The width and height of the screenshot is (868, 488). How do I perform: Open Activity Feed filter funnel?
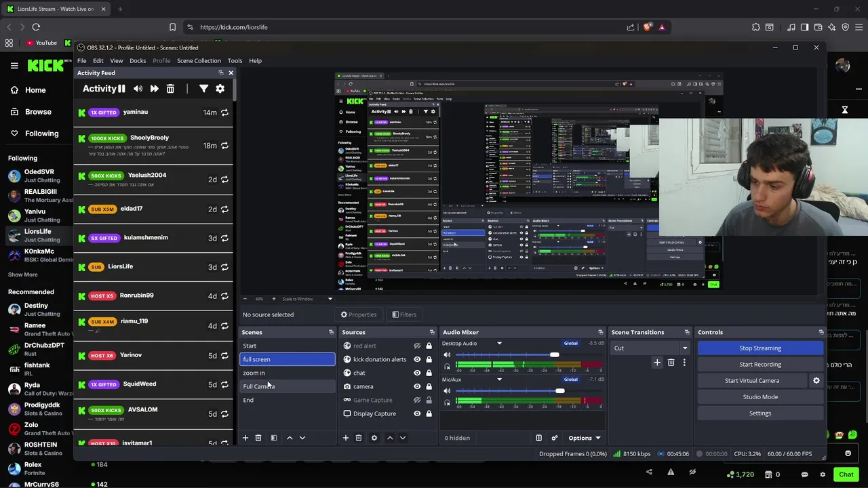pyautogui.click(x=203, y=89)
